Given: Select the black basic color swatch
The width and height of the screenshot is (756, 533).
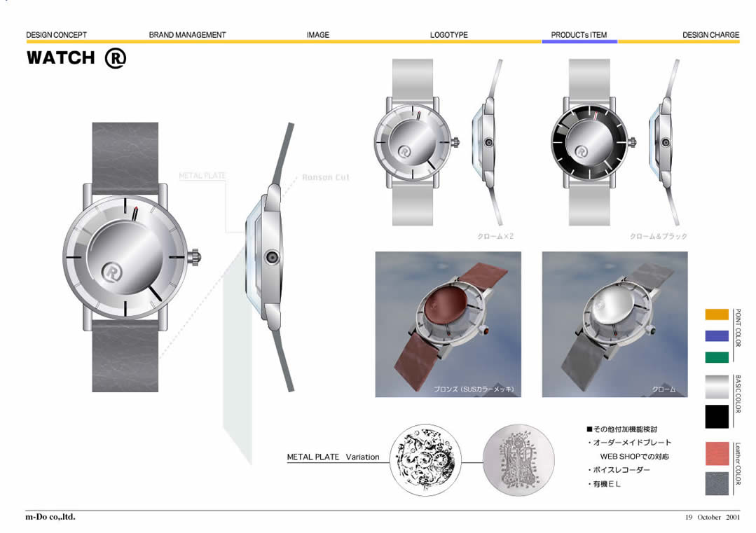Looking at the screenshot, I should (x=717, y=416).
